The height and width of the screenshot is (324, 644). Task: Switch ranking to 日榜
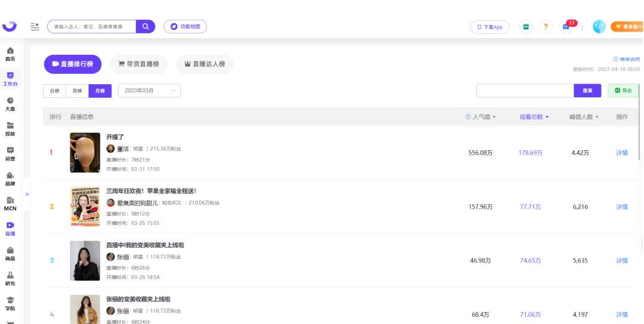tap(54, 91)
